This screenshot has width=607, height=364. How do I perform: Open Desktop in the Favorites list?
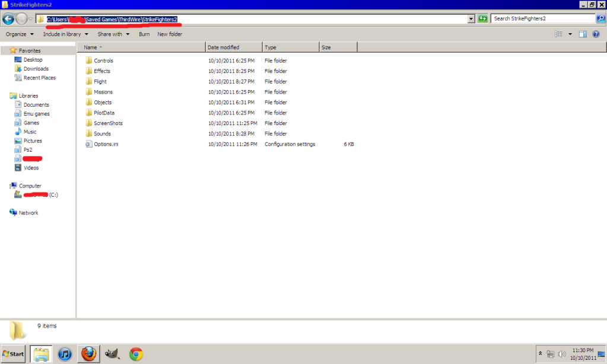33,59
